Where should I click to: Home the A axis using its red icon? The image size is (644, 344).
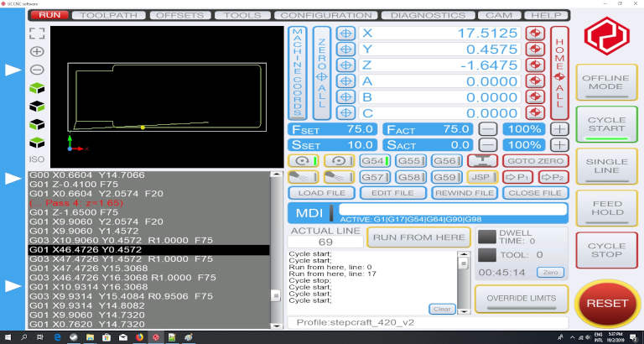point(535,81)
